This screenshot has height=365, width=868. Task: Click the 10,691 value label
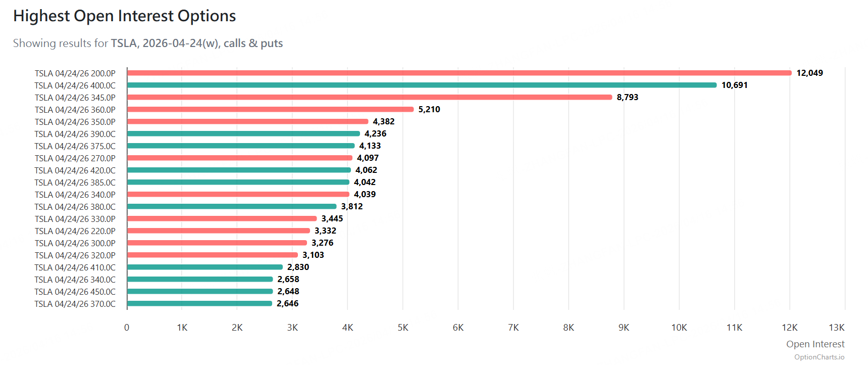734,85
